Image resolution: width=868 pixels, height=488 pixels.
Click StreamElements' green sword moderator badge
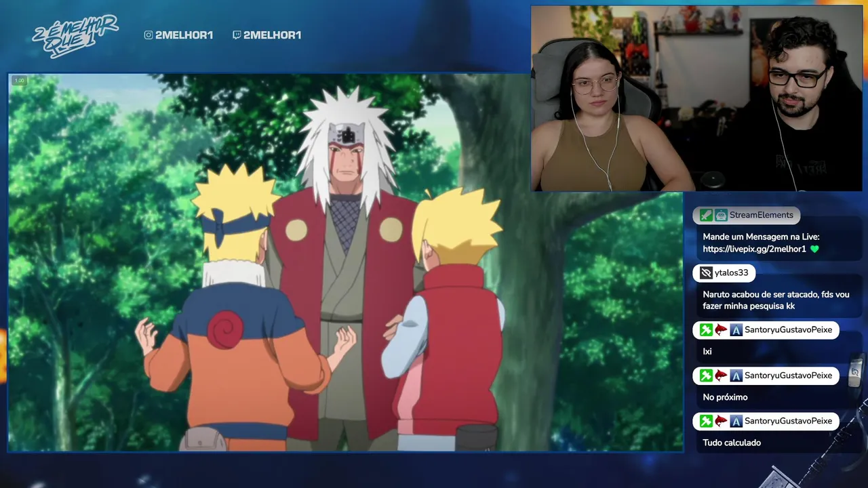coord(706,216)
